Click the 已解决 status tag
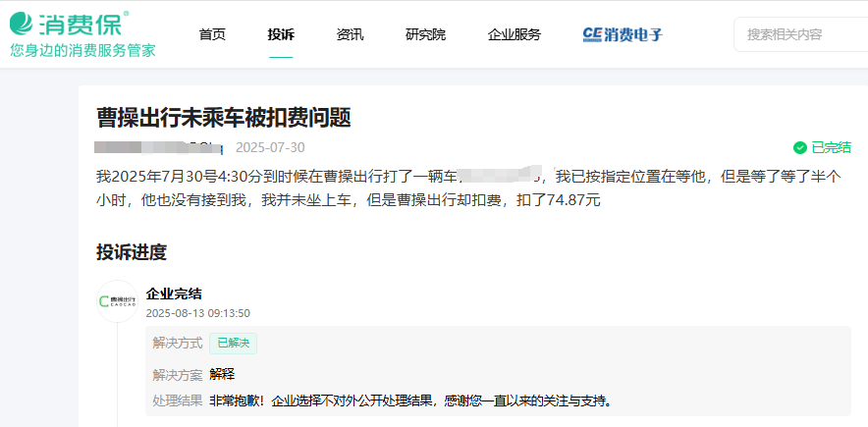Image resolution: width=868 pixels, height=427 pixels. [x=233, y=344]
